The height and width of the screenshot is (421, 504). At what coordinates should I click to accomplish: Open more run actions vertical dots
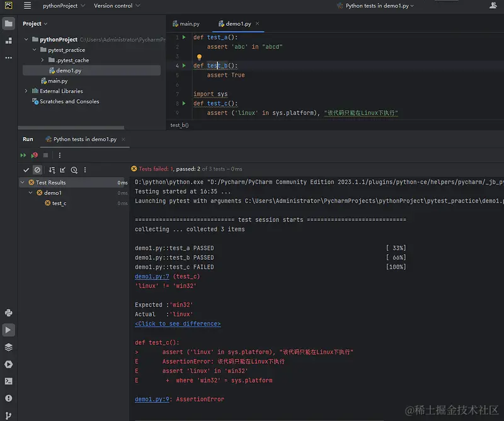click(x=59, y=155)
